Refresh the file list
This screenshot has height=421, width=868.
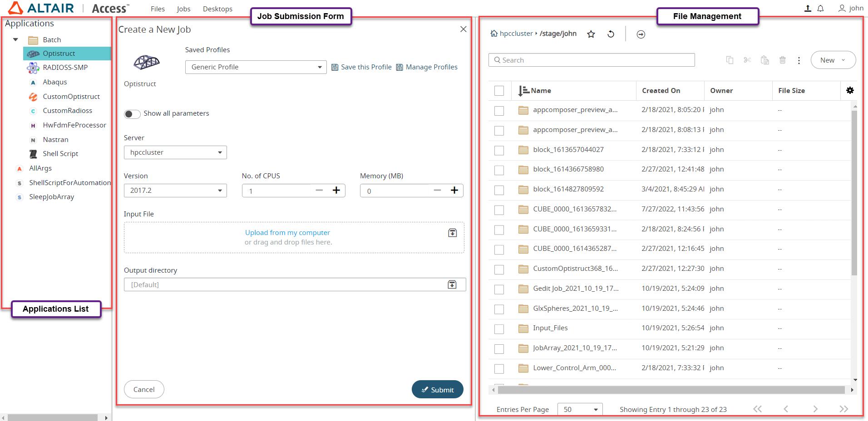click(611, 34)
